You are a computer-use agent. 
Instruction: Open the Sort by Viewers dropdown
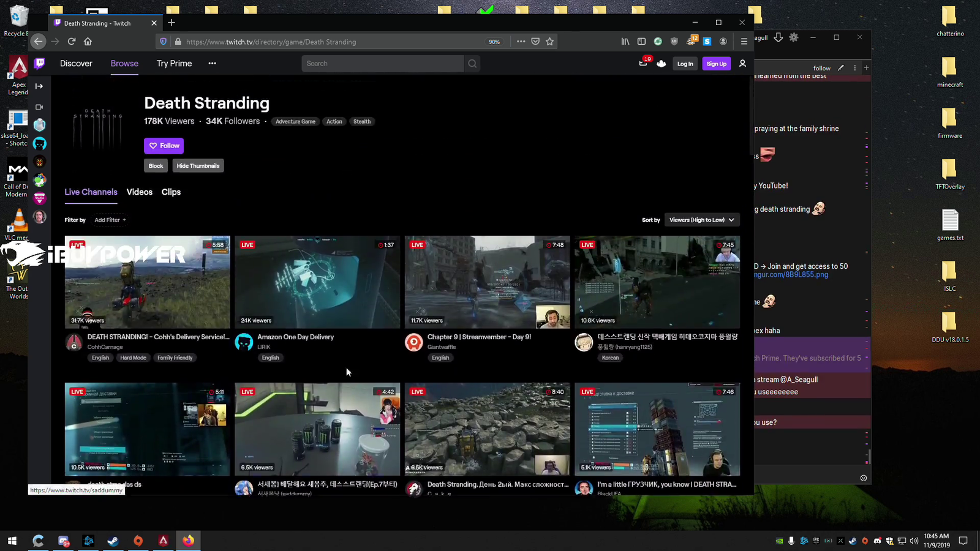click(702, 220)
